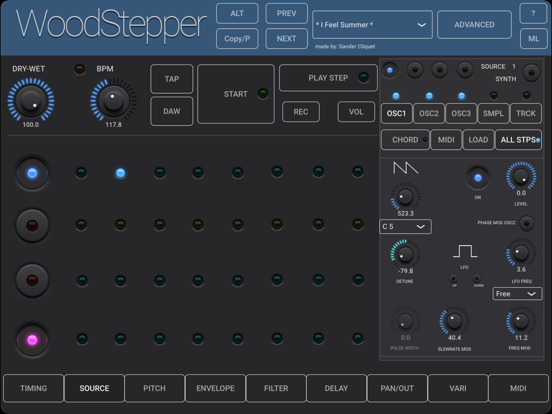Activate step five in the first track row
Image resolution: width=552 pixels, height=414 pixels.
[x=238, y=172]
